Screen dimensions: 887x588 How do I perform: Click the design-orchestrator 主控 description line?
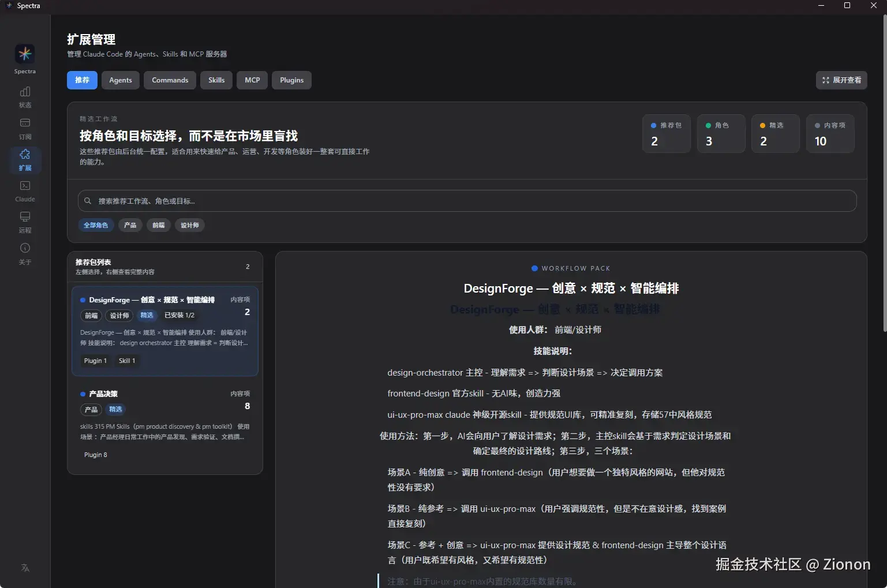click(x=525, y=373)
